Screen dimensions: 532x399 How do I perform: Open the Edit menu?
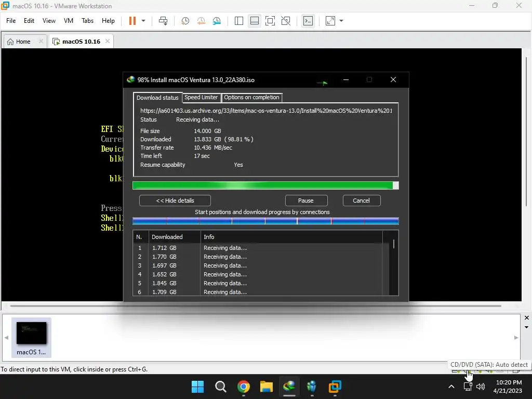[x=29, y=21]
